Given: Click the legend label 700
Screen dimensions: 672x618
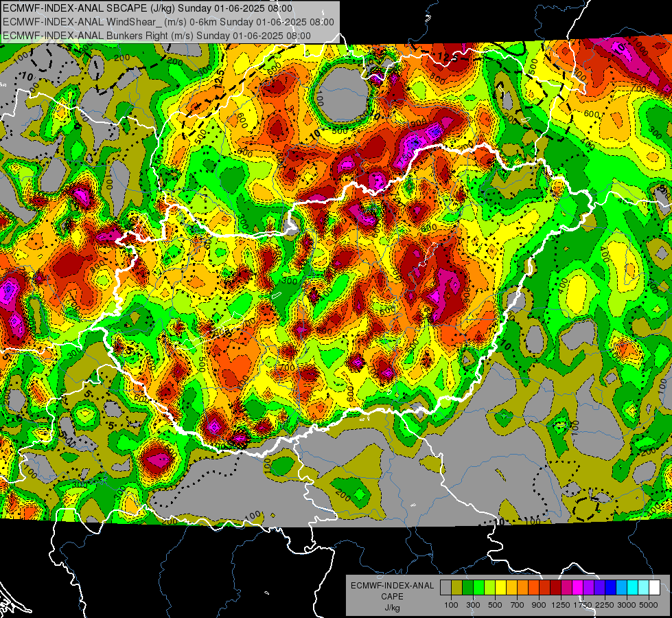Looking at the screenshot, I should coord(518,605).
